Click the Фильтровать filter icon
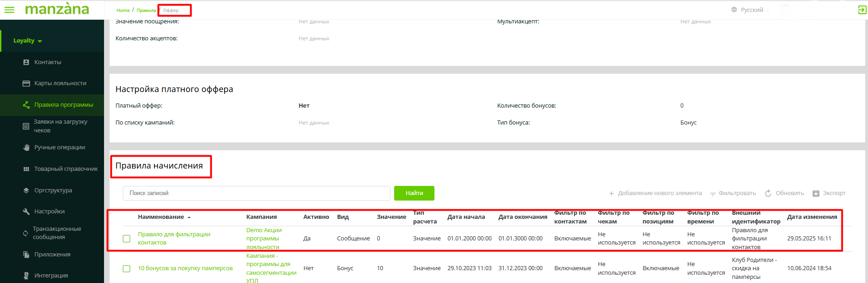Screen dimensions: 868x283 (x=713, y=194)
